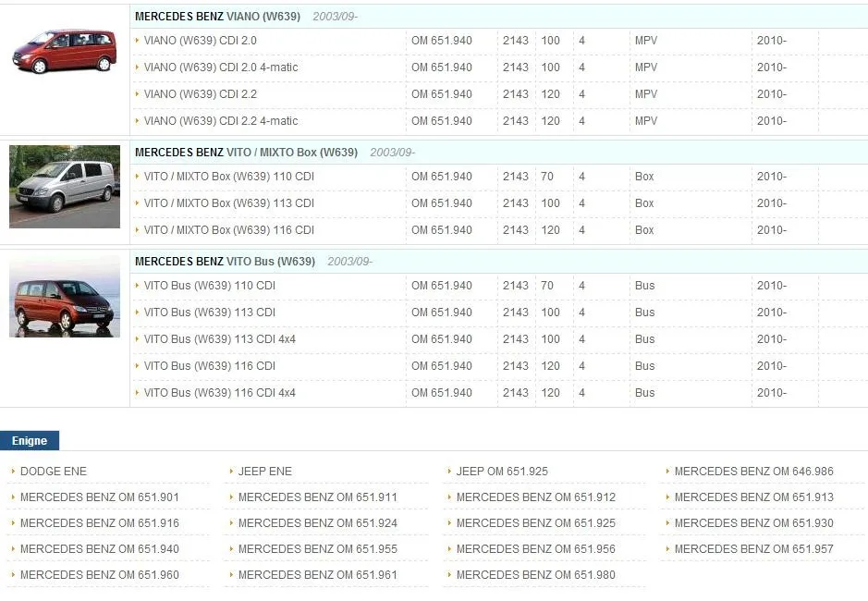Screen dimensions: 868x601
Task: Open VIANO (W639) CDI 2.0 4-matic model
Action: pyautogui.click(x=221, y=67)
